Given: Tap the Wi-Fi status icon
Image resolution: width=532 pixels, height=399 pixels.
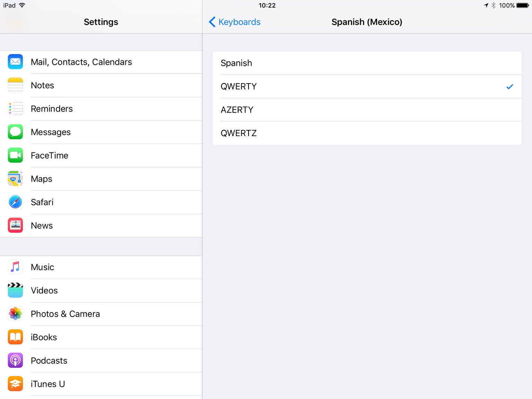Looking at the screenshot, I should [22, 5].
